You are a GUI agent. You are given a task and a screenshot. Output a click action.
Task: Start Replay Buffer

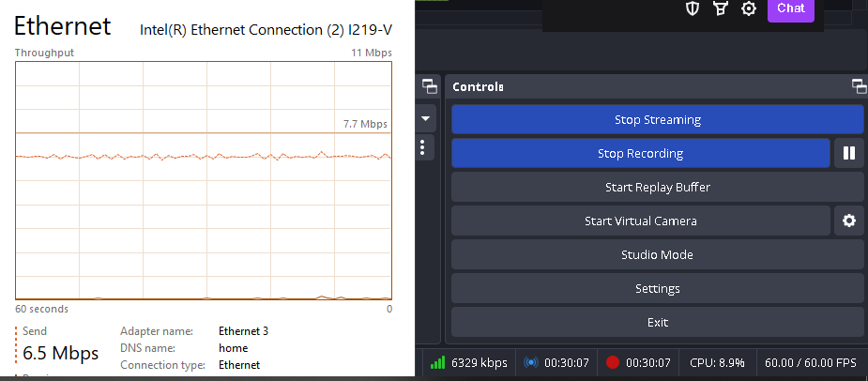click(658, 187)
